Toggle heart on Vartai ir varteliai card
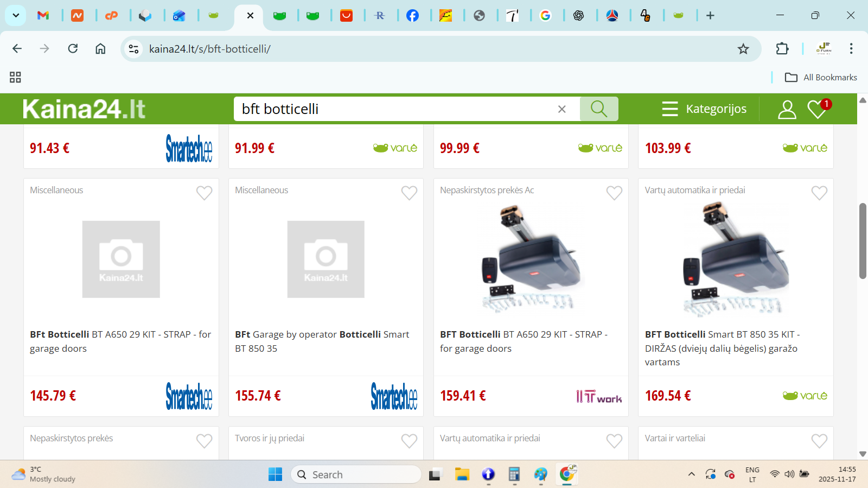Screen dimensions: 868x488 click(820, 441)
